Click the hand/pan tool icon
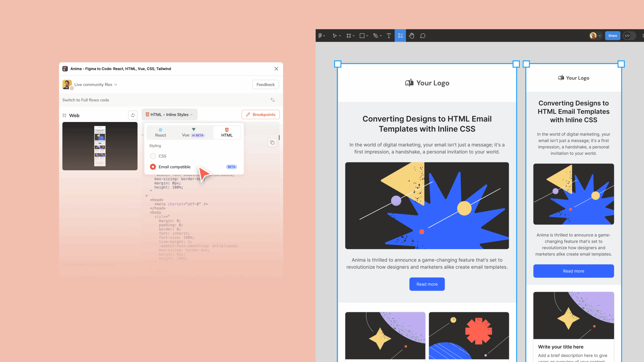644x362 pixels. coord(411,35)
